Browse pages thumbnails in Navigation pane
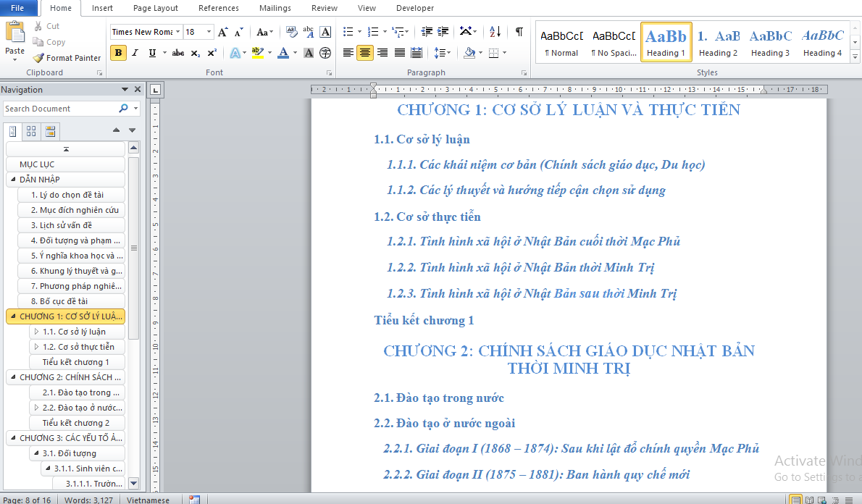This screenshot has width=862, height=504. click(31, 131)
